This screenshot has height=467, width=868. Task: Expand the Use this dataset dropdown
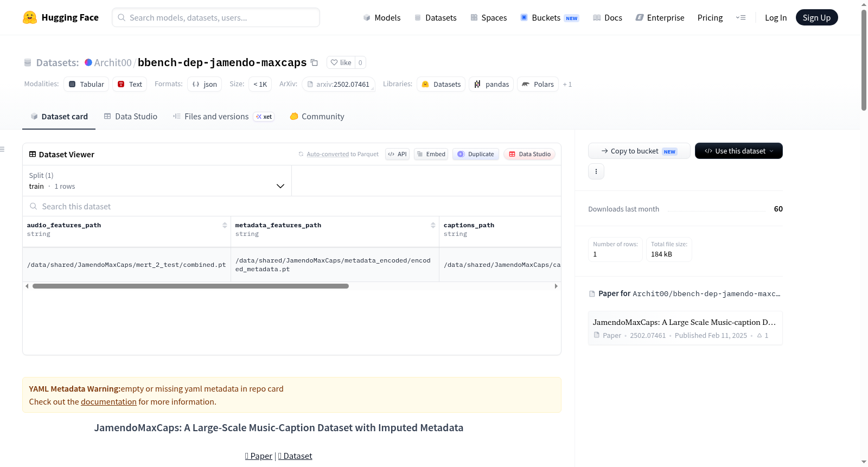coord(738,151)
